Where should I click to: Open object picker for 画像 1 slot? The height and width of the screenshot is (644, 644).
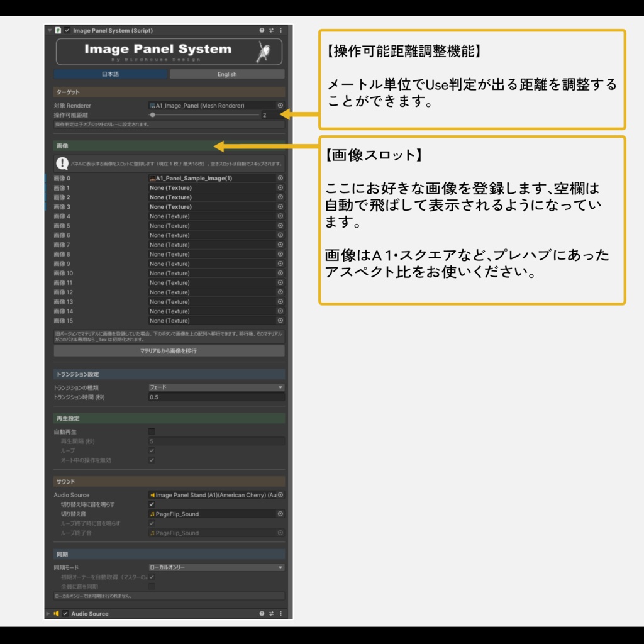point(280,187)
